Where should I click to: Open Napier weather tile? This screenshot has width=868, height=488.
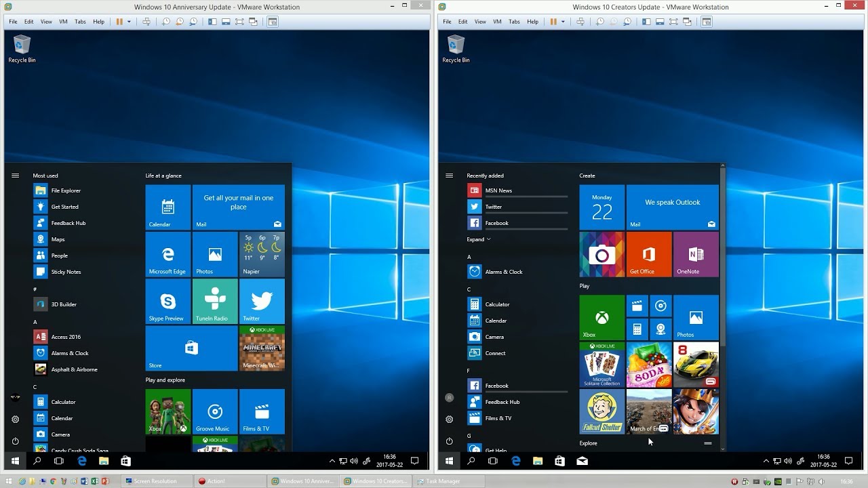point(262,254)
